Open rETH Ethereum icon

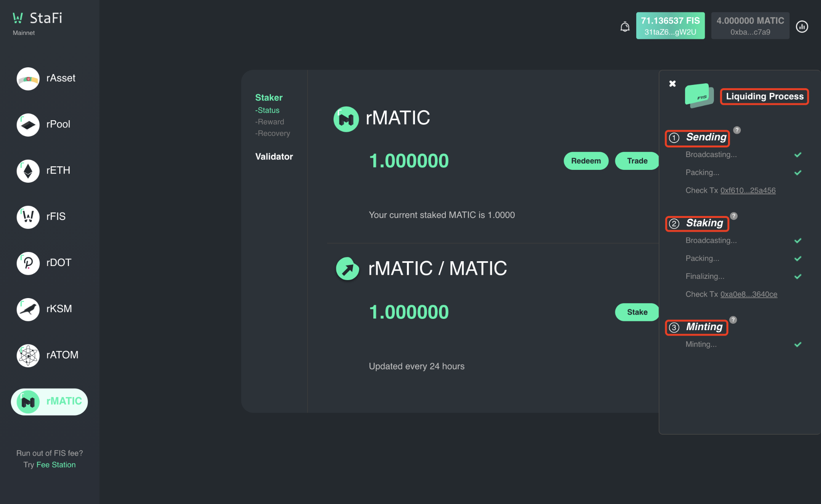28,171
